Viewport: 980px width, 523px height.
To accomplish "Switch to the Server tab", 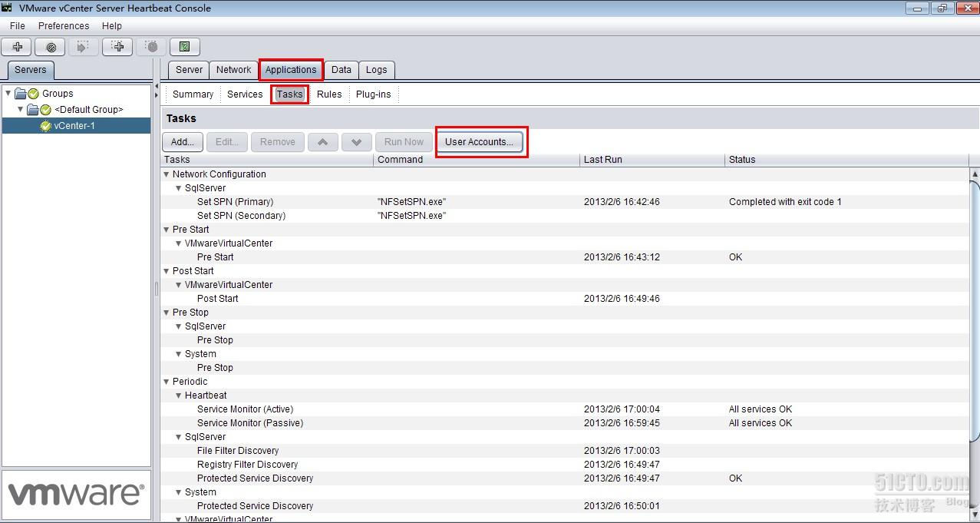I will [x=189, y=70].
